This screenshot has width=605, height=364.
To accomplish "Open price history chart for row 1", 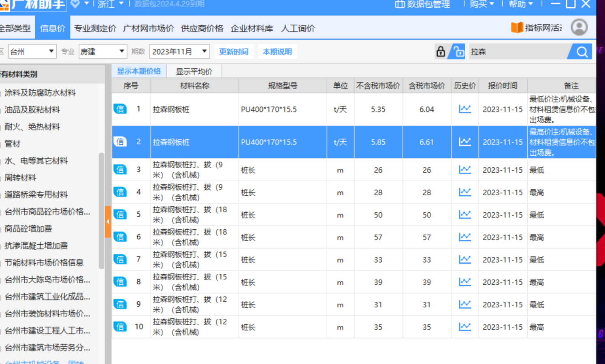I will 465,109.
